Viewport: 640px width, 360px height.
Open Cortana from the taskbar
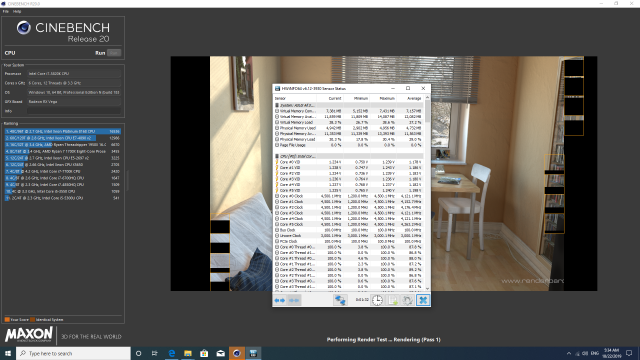[x=139, y=353]
